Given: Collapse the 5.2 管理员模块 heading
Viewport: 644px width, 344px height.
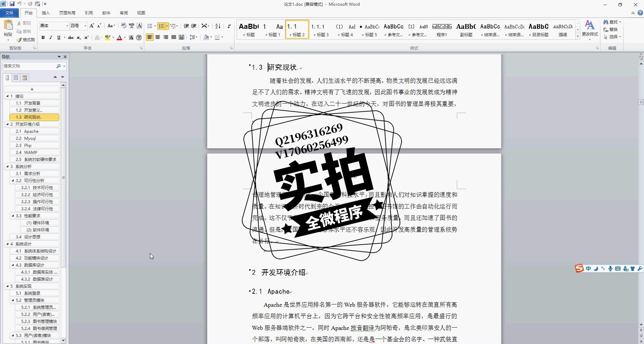Looking at the screenshot, I should [x=13, y=300].
